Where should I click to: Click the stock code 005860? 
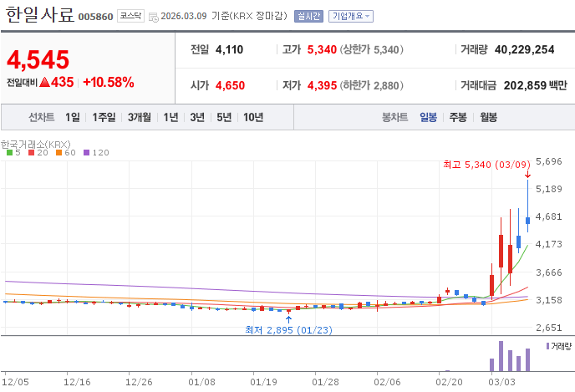[x=96, y=17]
